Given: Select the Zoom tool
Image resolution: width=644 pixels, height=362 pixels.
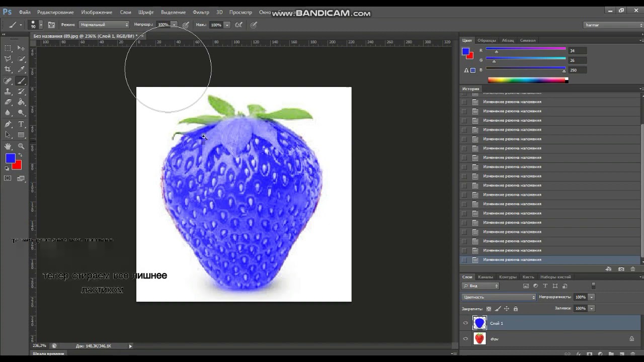Looking at the screenshot, I should (x=21, y=146).
